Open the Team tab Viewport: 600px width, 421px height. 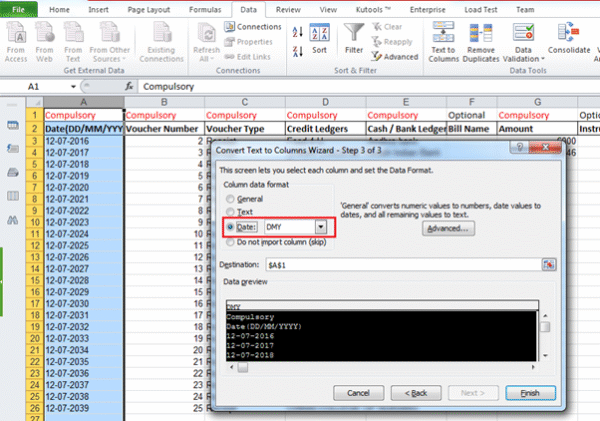tap(525, 10)
